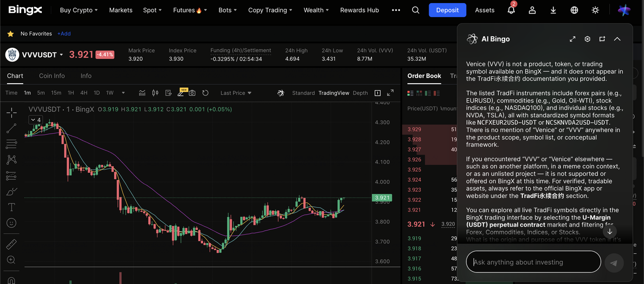Expand the VVVUSDT pair selector

[61, 55]
